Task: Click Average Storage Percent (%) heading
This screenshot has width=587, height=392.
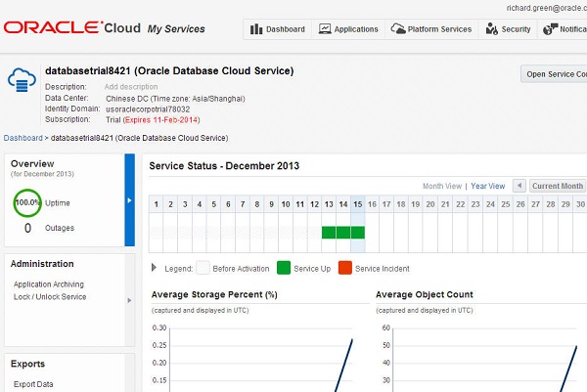Action: [214, 294]
